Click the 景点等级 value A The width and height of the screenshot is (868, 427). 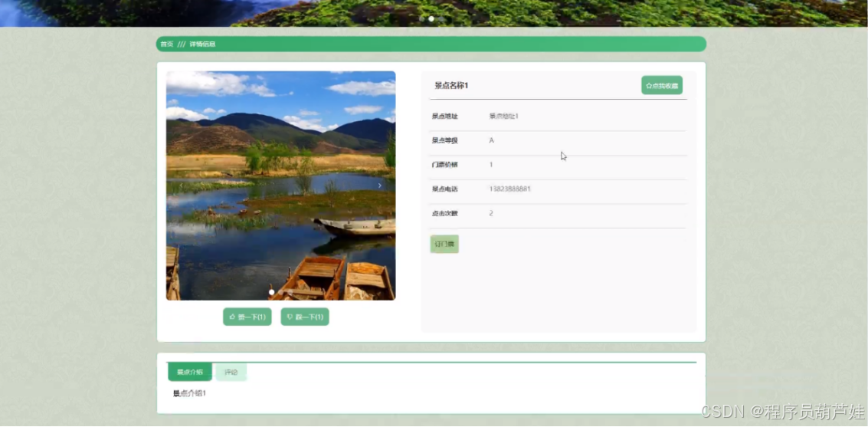pyautogui.click(x=492, y=140)
